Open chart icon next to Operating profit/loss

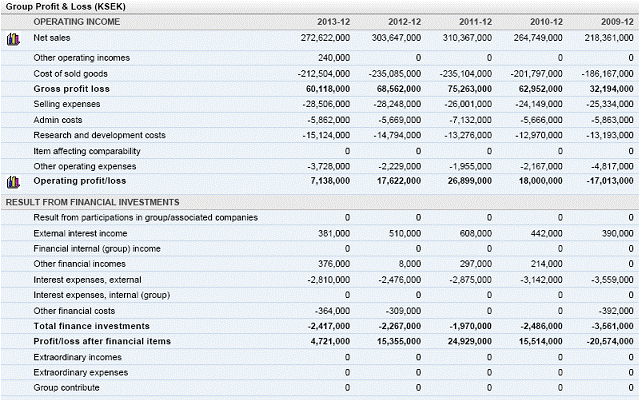tap(14, 182)
